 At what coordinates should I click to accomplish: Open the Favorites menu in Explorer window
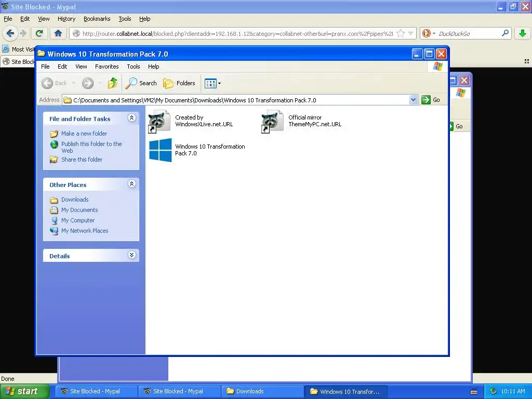click(x=107, y=66)
